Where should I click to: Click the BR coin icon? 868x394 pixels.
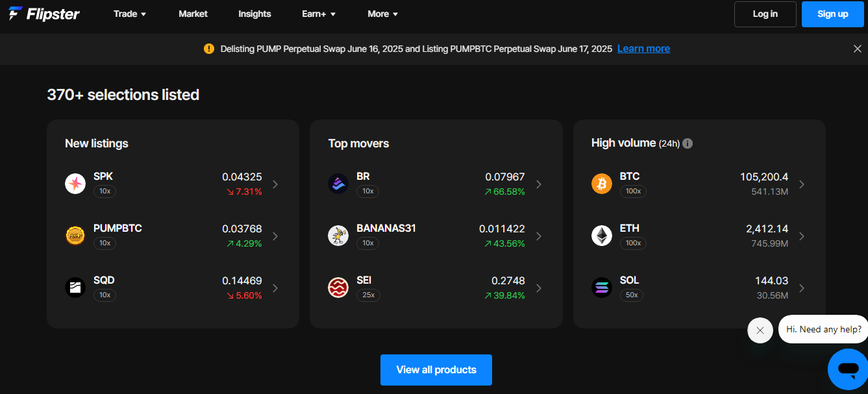click(338, 184)
